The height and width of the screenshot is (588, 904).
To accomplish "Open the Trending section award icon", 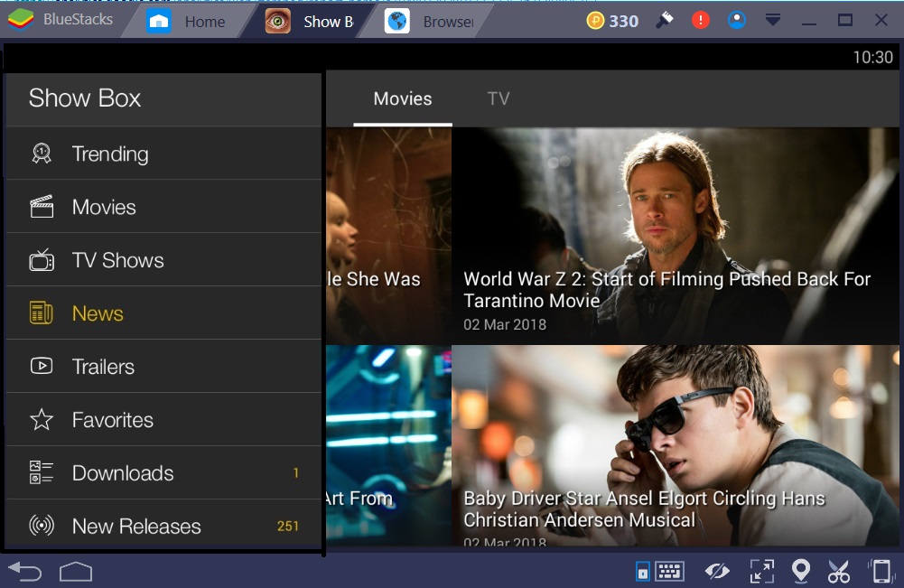I will pos(42,154).
